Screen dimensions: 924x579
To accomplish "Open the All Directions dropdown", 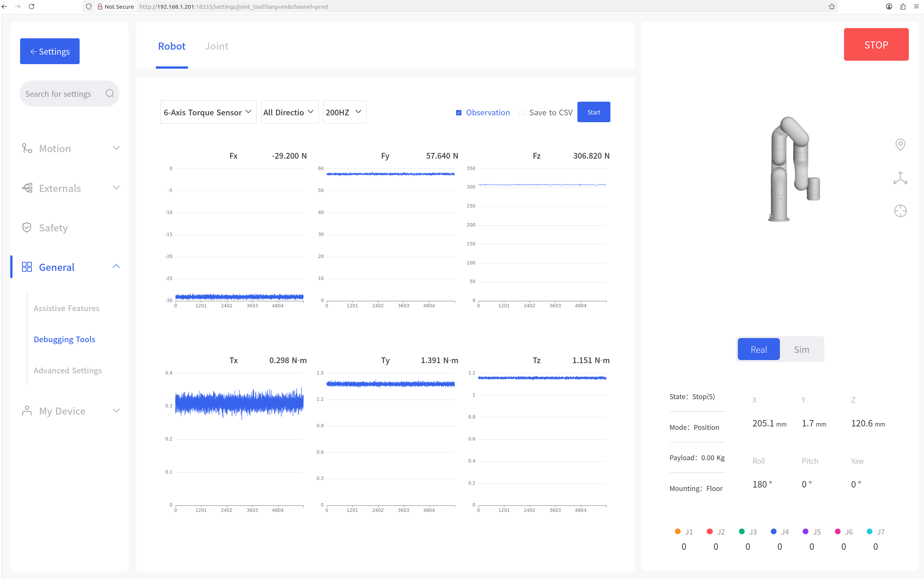I will (290, 112).
